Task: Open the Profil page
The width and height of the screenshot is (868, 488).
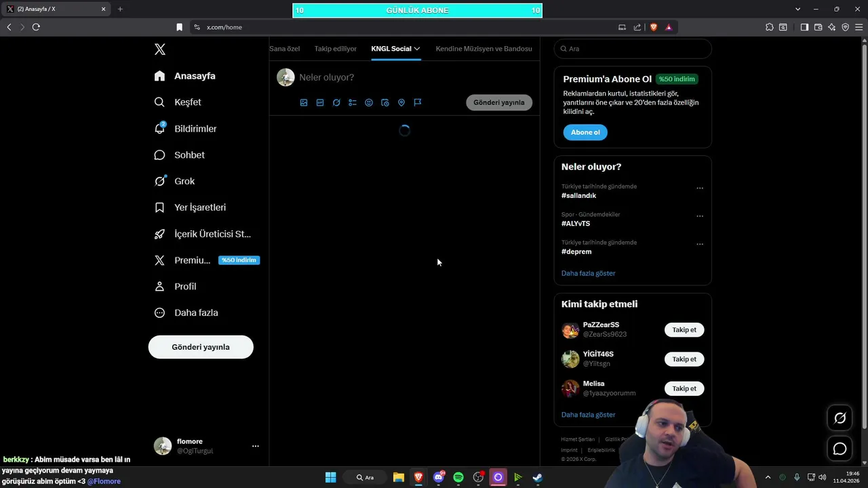Action: click(x=176, y=286)
